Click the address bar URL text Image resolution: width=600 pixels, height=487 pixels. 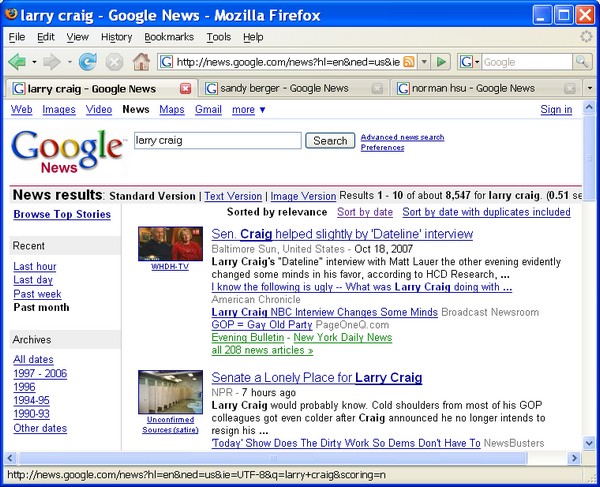[288, 62]
